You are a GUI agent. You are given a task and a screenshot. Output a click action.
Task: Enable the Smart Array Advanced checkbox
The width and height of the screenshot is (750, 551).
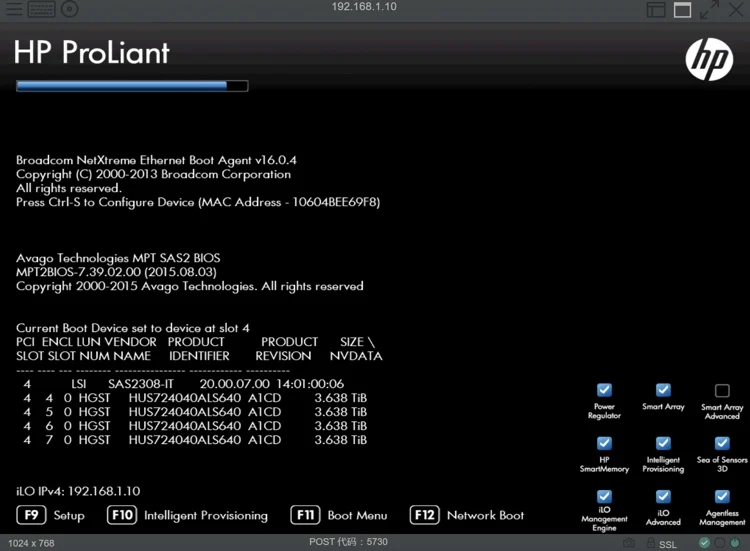click(x=722, y=390)
